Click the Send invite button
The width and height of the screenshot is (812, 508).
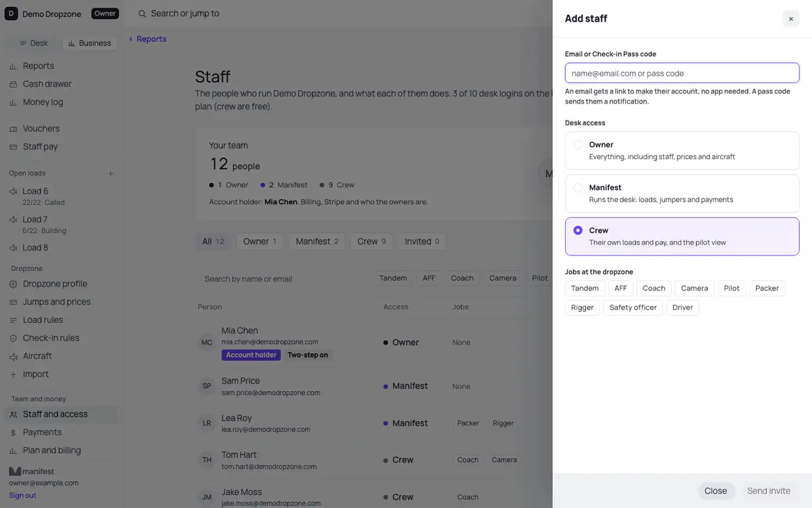pyautogui.click(x=769, y=491)
